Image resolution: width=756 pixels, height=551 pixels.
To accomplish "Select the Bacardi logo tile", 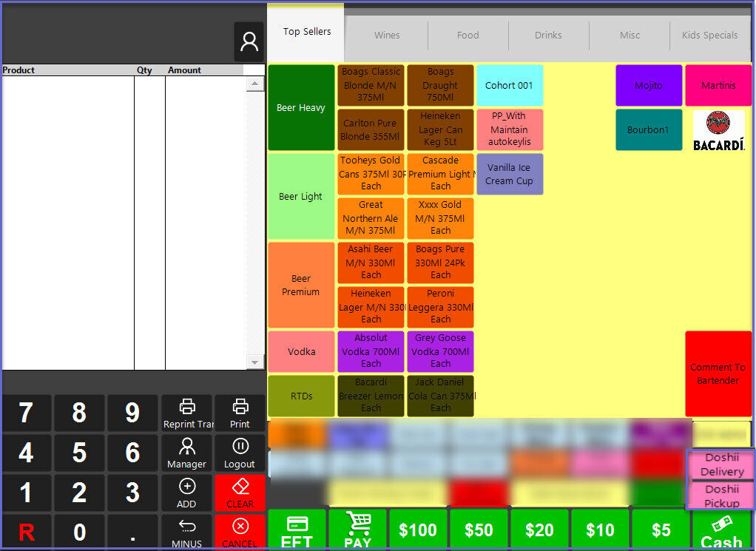I will point(718,130).
